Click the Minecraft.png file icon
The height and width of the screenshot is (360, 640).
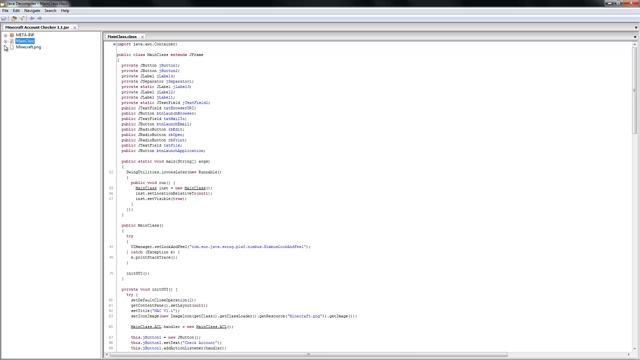coord(12,47)
